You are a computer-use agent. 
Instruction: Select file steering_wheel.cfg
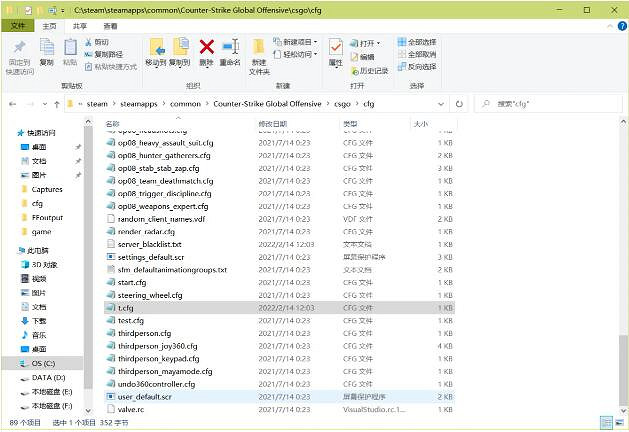coord(280,295)
